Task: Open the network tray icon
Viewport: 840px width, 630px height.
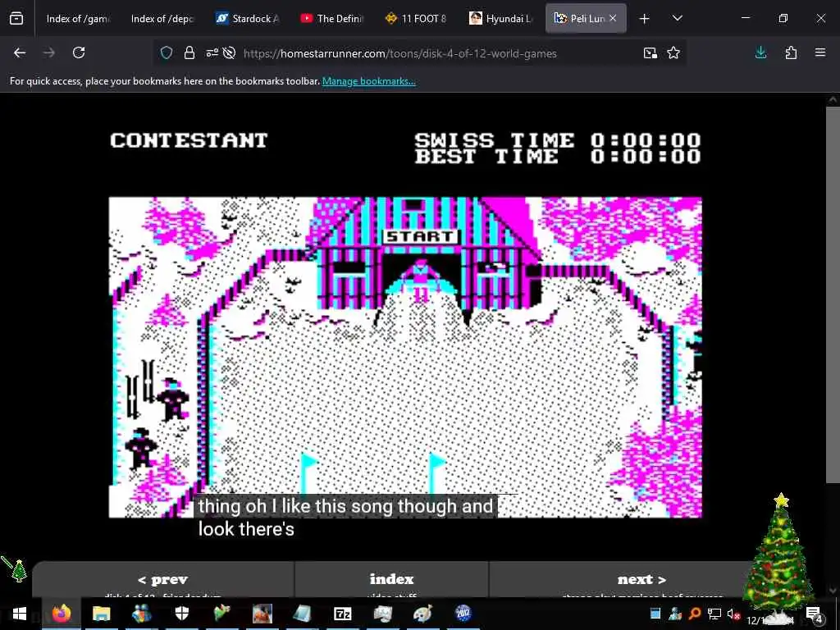Action: 714,614
